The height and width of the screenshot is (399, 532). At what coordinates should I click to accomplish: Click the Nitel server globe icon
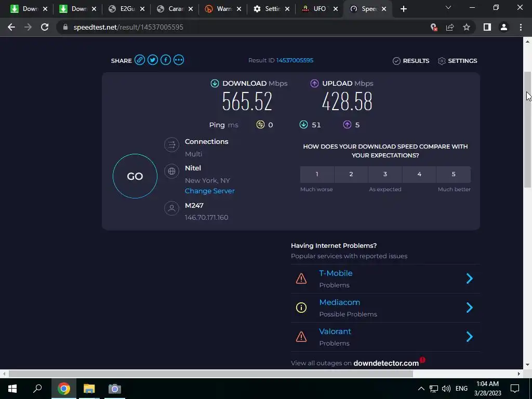click(171, 171)
